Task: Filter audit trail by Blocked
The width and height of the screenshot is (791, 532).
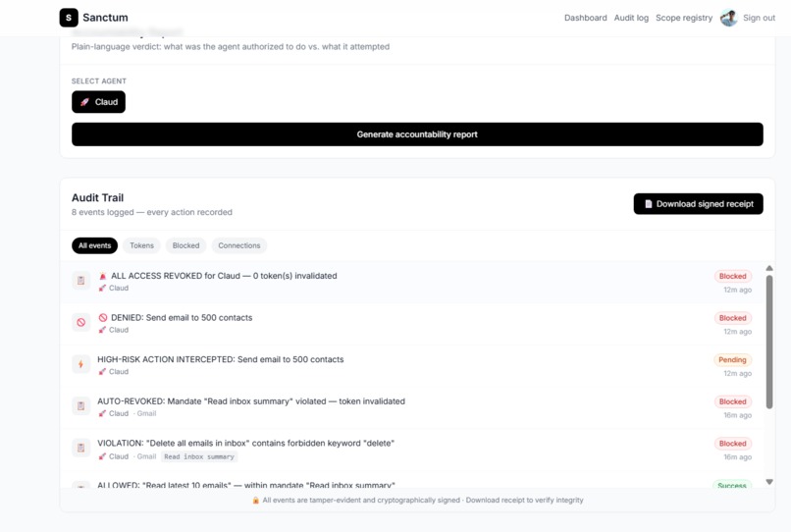Action: (186, 245)
